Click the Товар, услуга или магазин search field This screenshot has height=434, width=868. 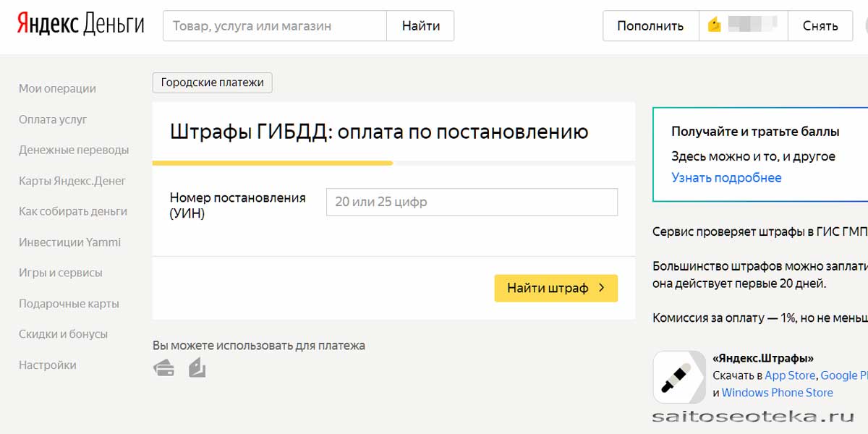coord(275,26)
